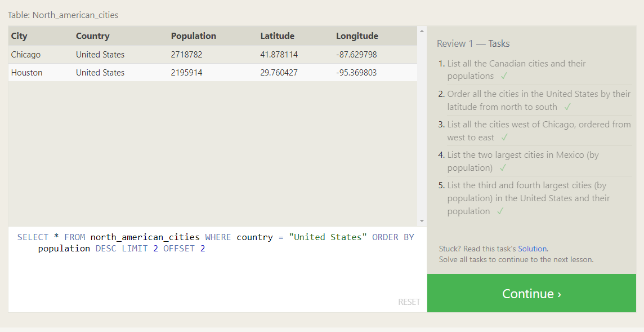
Task: Select the Longitude column header
Action: tap(357, 36)
